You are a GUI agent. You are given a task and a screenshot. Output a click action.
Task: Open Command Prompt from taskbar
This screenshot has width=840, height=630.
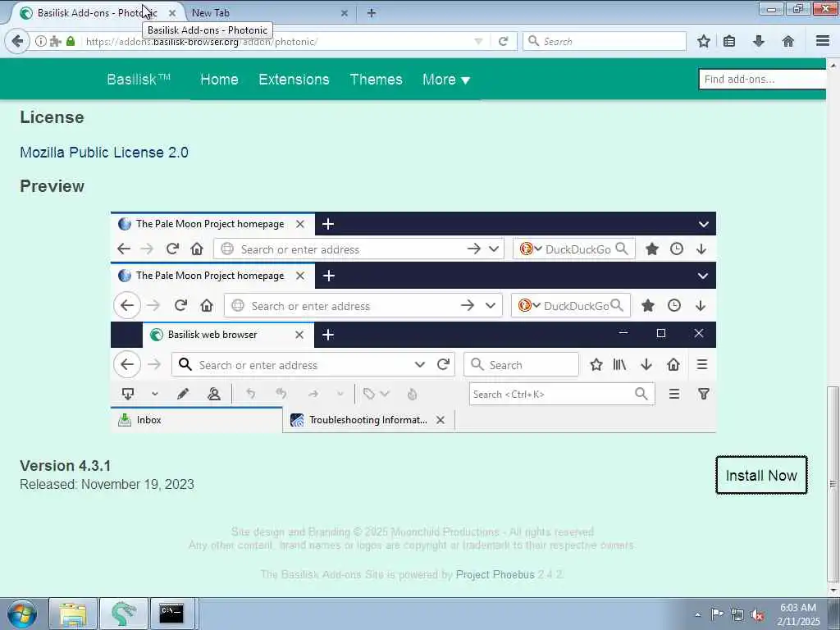(x=172, y=614)
